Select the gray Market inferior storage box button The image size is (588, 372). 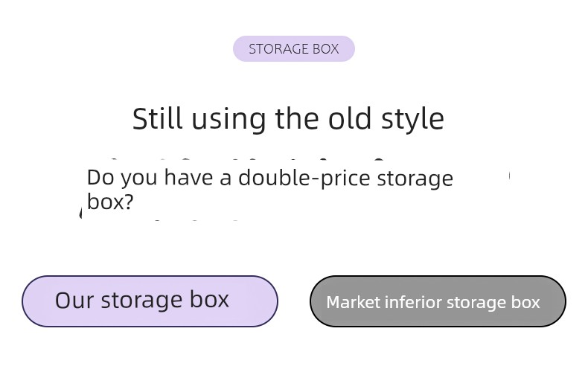(x=438, y=301)
